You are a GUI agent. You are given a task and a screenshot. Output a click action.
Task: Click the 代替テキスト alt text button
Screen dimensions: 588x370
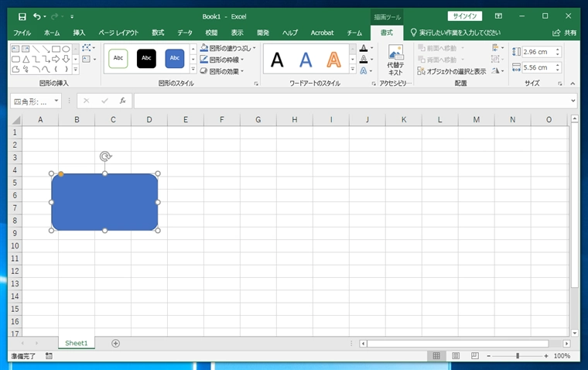pyautogui.click(x=395, y=60)
